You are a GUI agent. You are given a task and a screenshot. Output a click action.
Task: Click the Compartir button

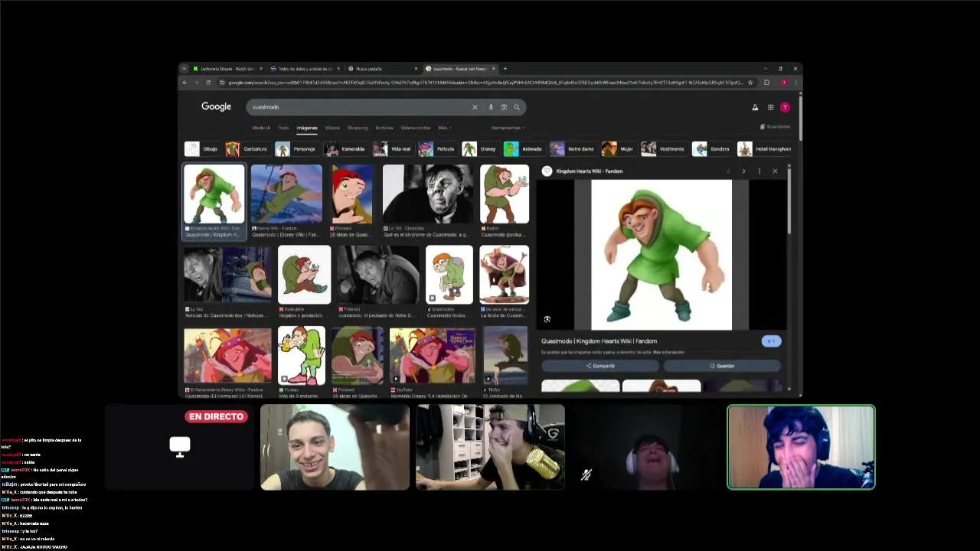click(x=600, y=366)
